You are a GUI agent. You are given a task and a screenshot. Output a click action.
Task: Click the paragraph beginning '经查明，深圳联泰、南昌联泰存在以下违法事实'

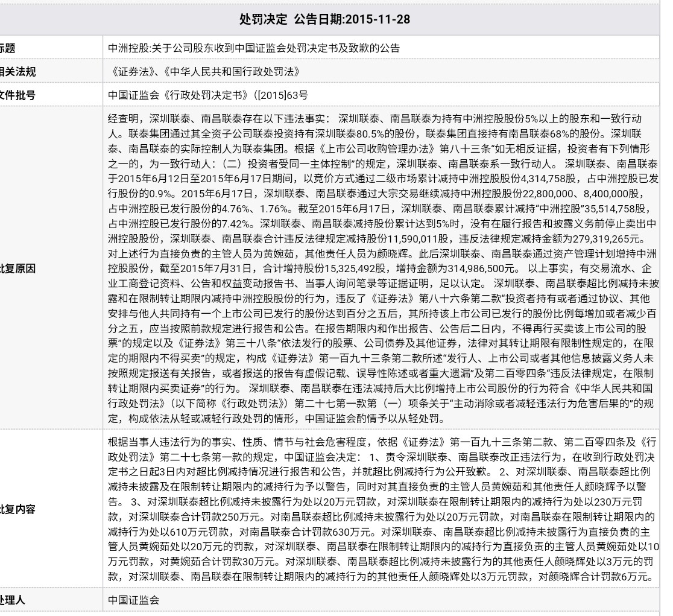coord(384,268)
